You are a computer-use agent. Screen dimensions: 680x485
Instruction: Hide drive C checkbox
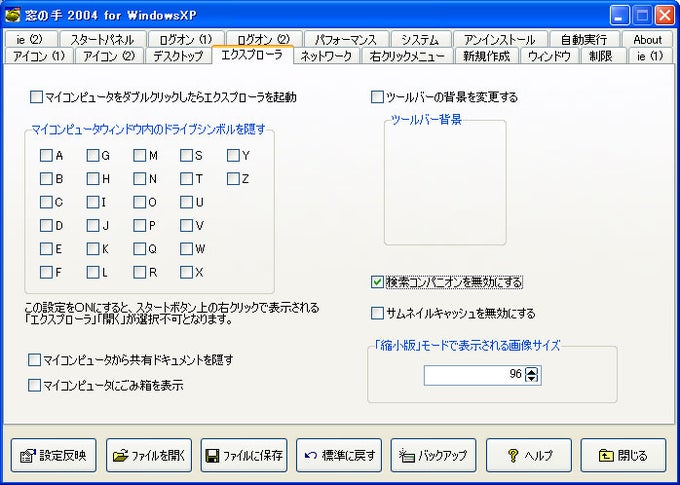(46, 202)
